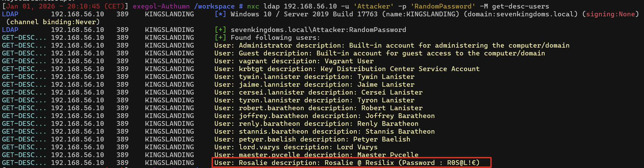Click the highlighted Rosalie password description line
Screen dimensions: 644x168
[x=351, y=163]
